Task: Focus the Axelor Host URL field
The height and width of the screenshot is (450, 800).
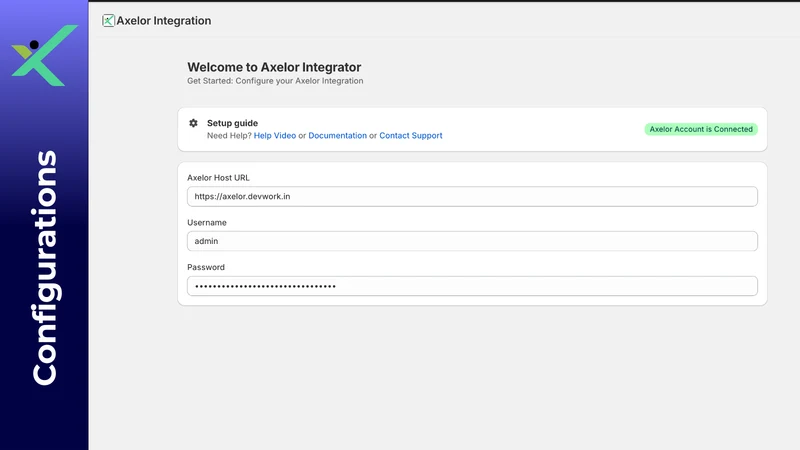Action: coord(472,196)
